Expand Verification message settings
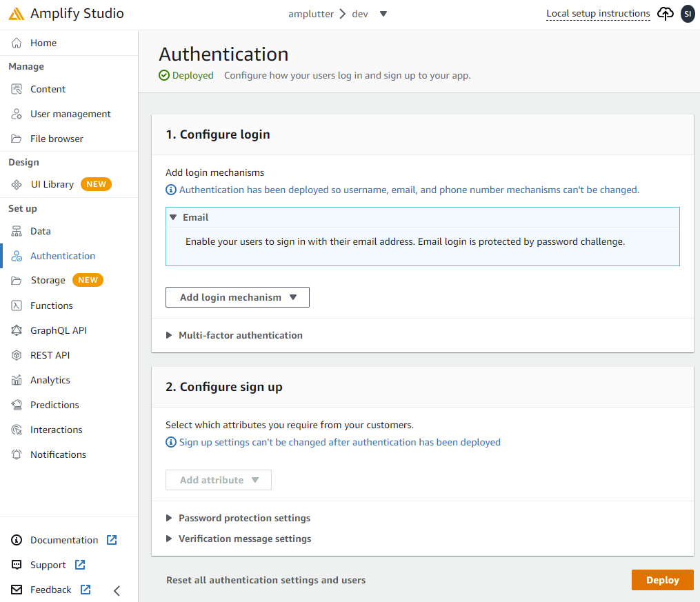Screen dimensions: 700x602 pos(239,539)
